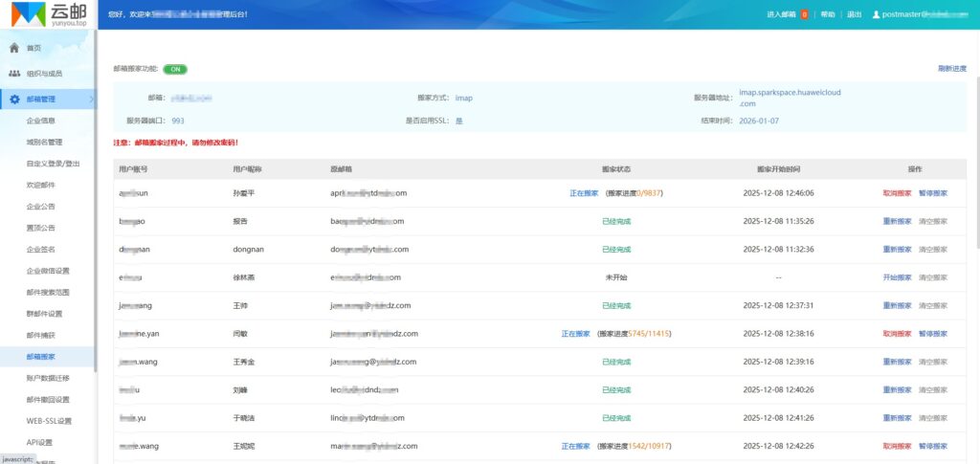Click 取消搬家 for 孙爱平
The image size is (980, 464).
(897, 192)
